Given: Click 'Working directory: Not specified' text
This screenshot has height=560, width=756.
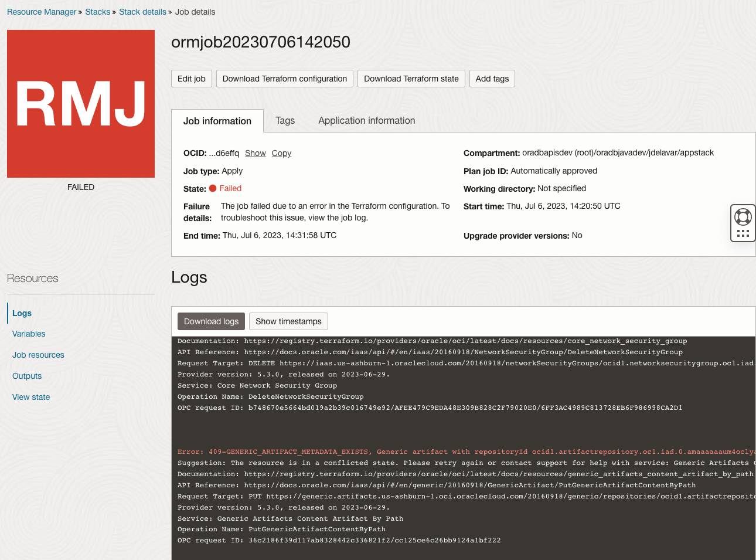Looking at the screenshot, I should [x=525, y=188].
